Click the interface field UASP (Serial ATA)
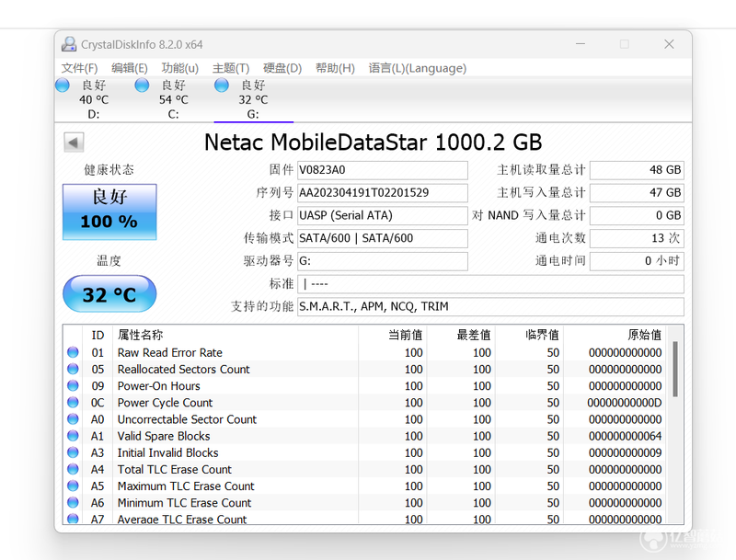Viewport: 736px width, 560px height. click(383, 215)
